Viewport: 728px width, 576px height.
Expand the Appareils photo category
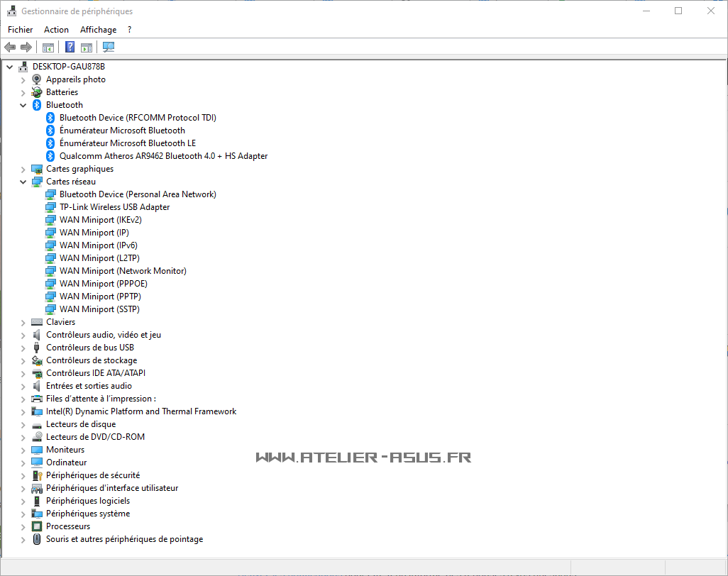(x=23, y=80)
